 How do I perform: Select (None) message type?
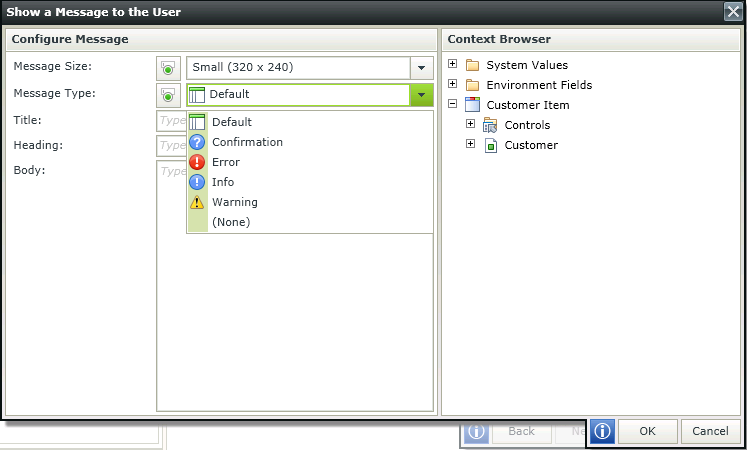click(x=310, y=222)
